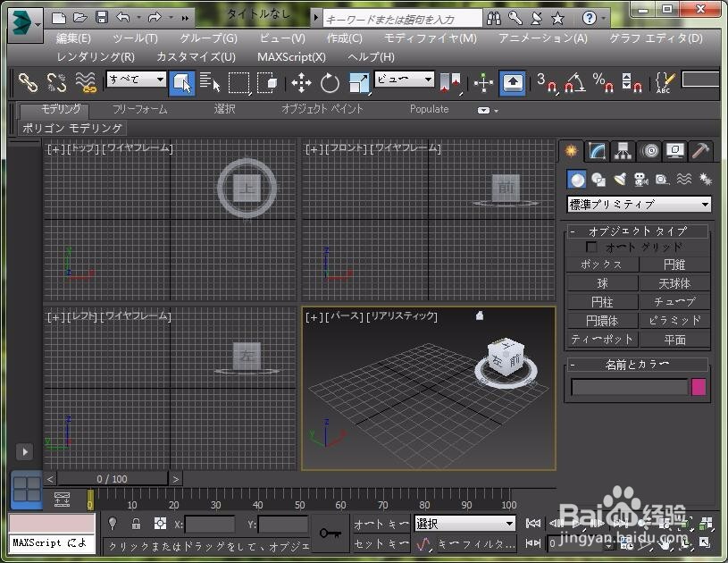Select the Lights category icon

[x=620, y=180]
